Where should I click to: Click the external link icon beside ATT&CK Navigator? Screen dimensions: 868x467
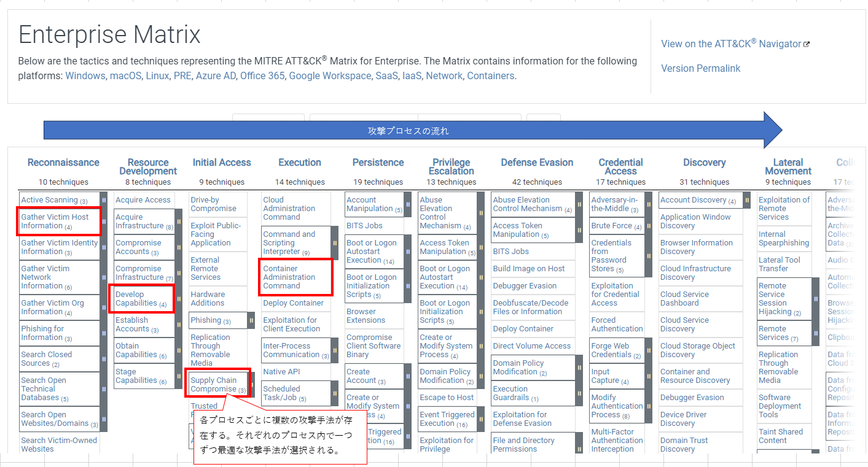[807, 44]
